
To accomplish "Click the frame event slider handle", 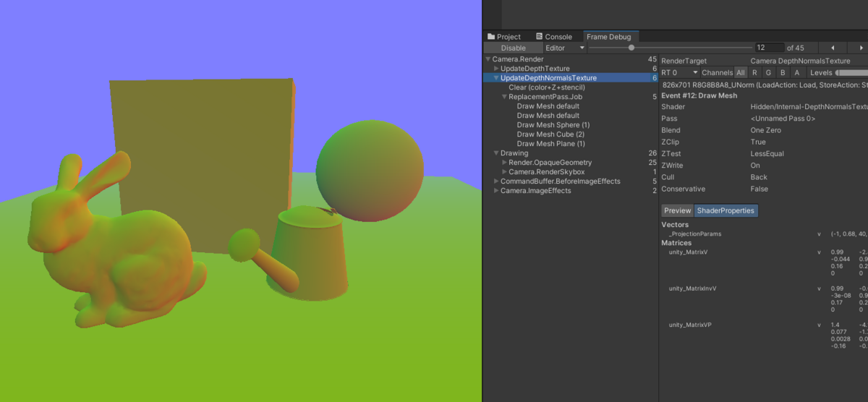I will point(631,48).
